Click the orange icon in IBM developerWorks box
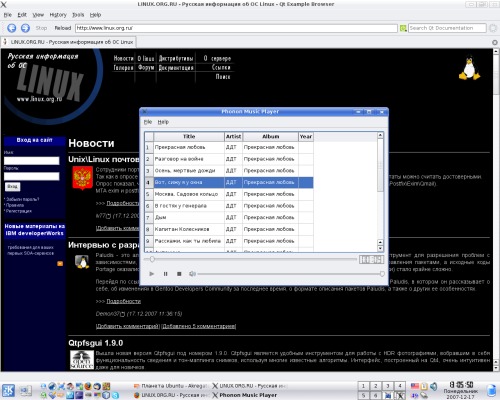Viewport: 500px width, 400px height. click(x=60, y=264)
